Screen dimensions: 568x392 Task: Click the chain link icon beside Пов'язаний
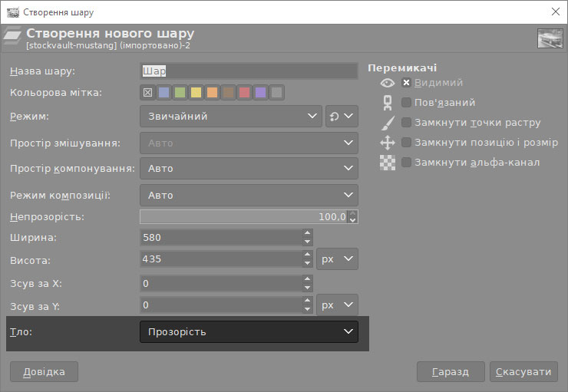(x=388, y=103)
